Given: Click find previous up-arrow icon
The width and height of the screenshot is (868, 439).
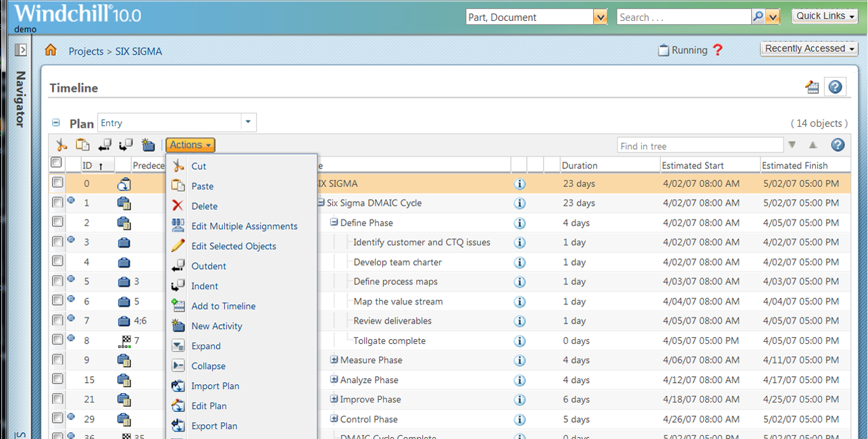Looking at the screenshot, I should 813,145.
